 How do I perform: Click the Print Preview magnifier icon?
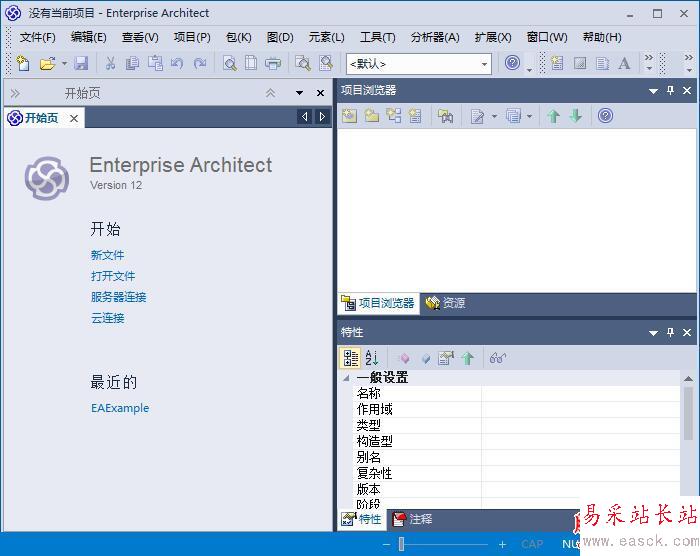[x=229, y=63]
